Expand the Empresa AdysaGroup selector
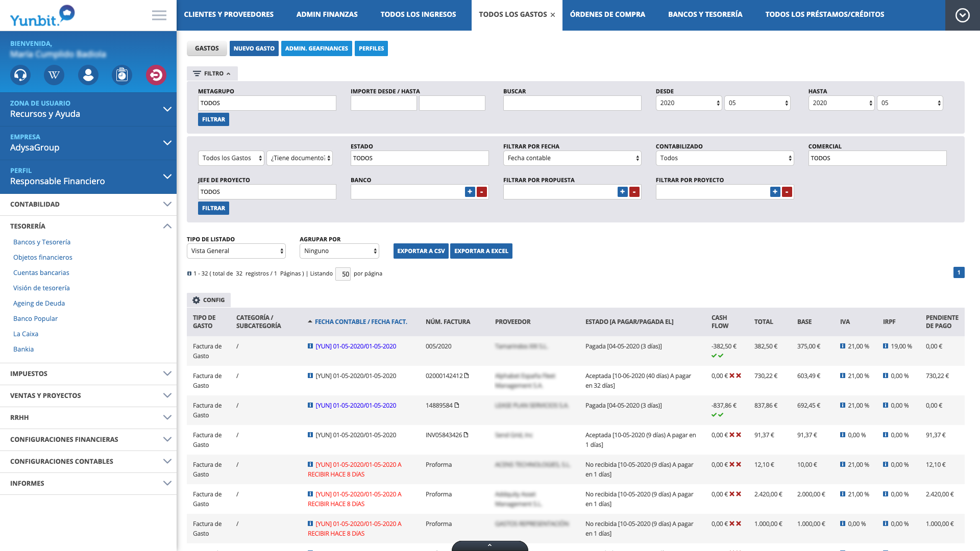 [88, 143]
